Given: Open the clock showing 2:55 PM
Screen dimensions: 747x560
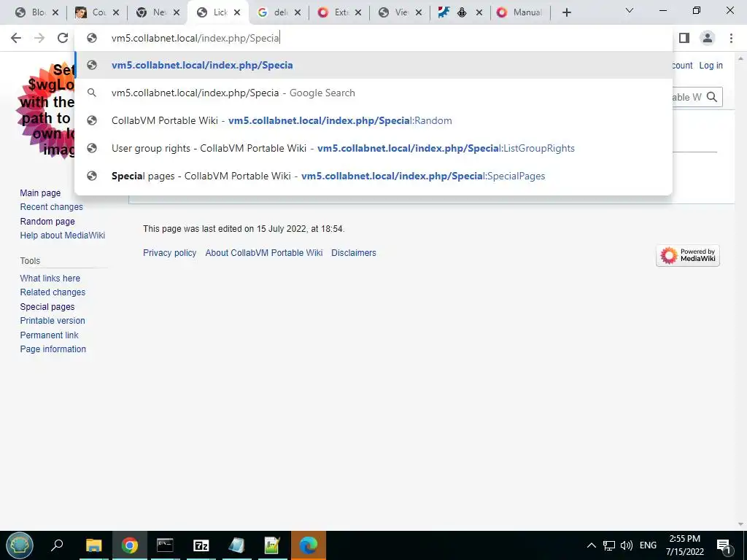Looking at the screenshot, I should point(684,545).
